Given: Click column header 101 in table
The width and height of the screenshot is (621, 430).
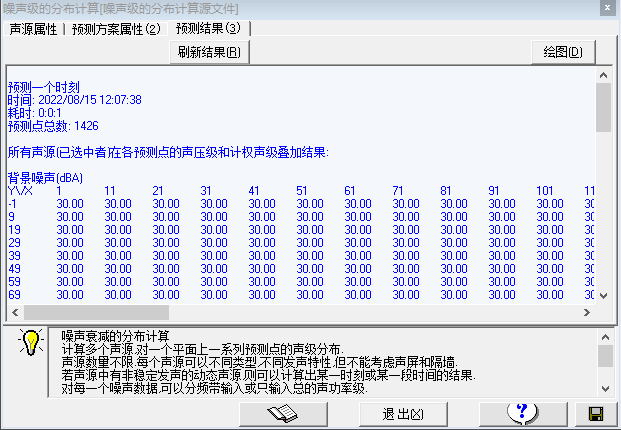Looking at the screenshot, I should tap(545, 191).
